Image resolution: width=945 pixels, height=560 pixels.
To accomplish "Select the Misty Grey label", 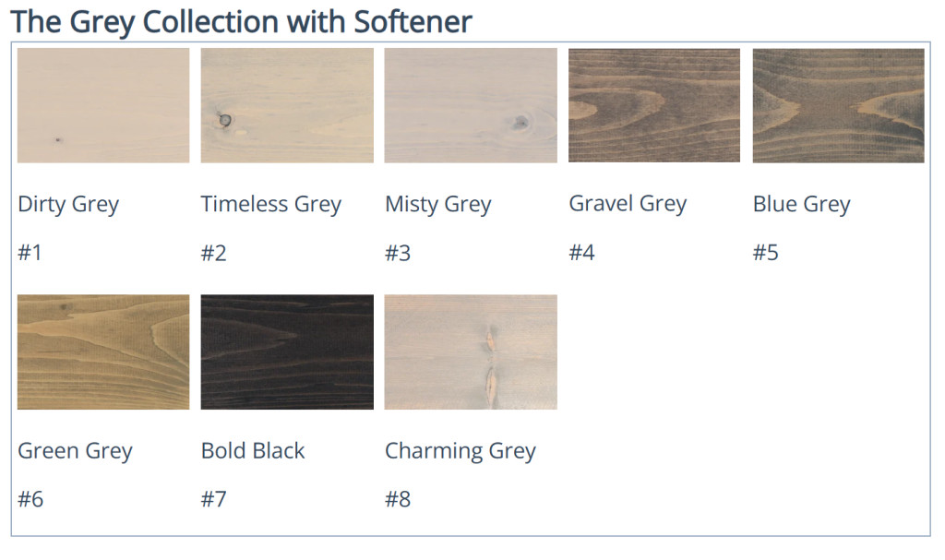I will coord(438,204).
